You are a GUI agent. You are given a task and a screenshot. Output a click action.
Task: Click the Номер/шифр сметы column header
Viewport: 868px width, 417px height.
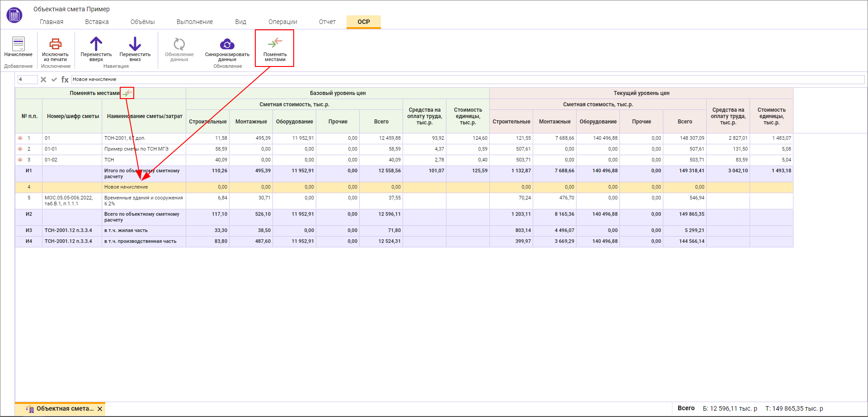point(73,116)
